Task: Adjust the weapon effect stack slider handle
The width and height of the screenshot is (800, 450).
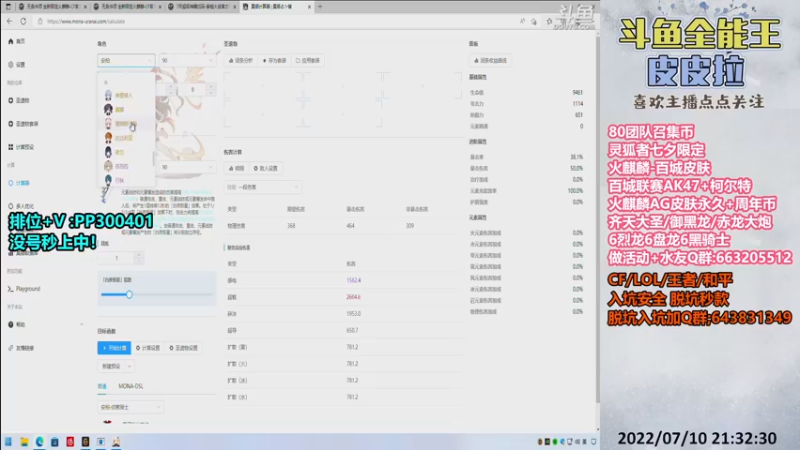Action: tap(130, 294)
